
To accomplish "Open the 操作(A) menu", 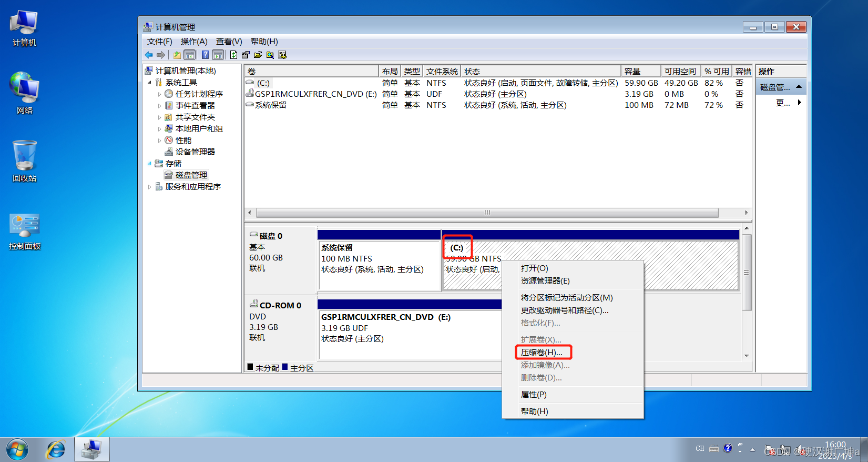I will coord(194,42).
